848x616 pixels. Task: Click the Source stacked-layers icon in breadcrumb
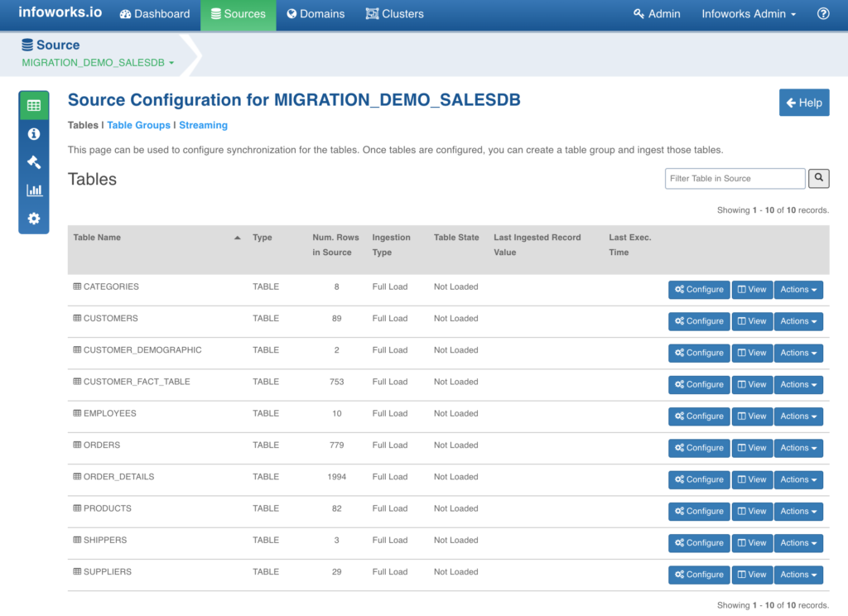pyautogui.click(x=27, y=44)
